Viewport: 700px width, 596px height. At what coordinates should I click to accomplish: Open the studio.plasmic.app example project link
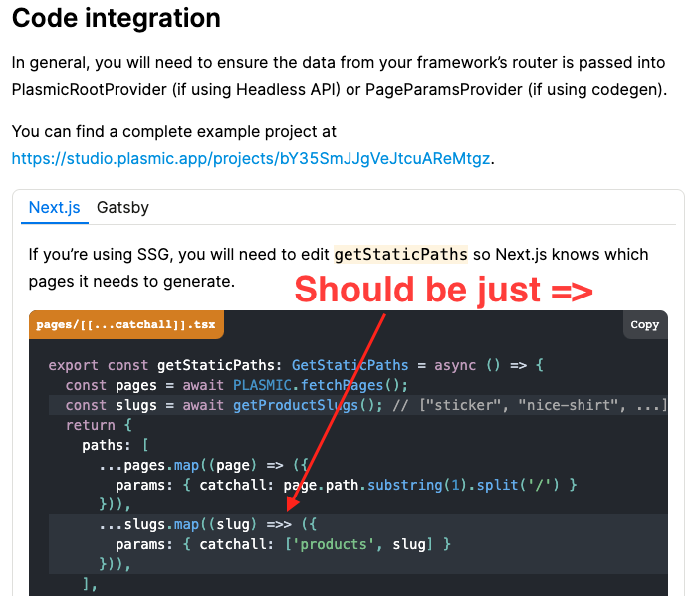(x=253, y=158)
